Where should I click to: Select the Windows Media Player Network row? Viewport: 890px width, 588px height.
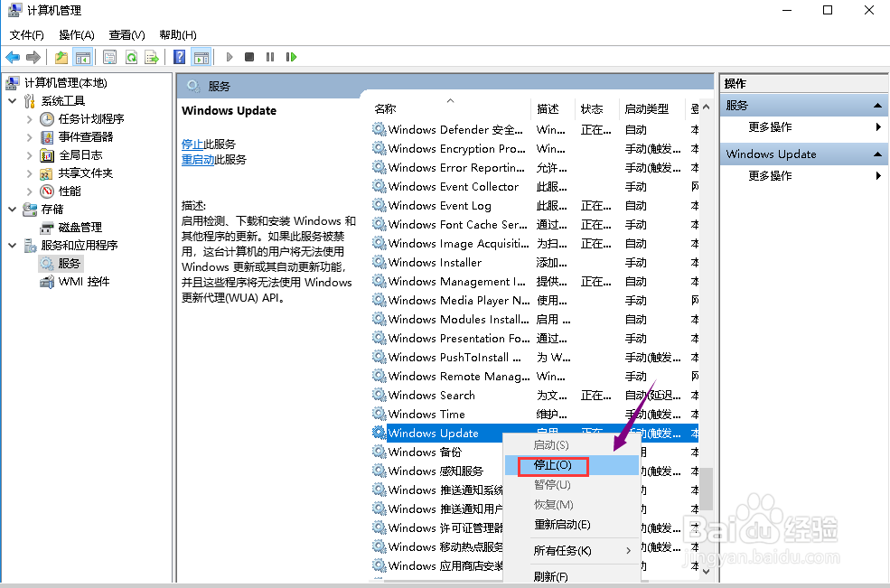535,300
